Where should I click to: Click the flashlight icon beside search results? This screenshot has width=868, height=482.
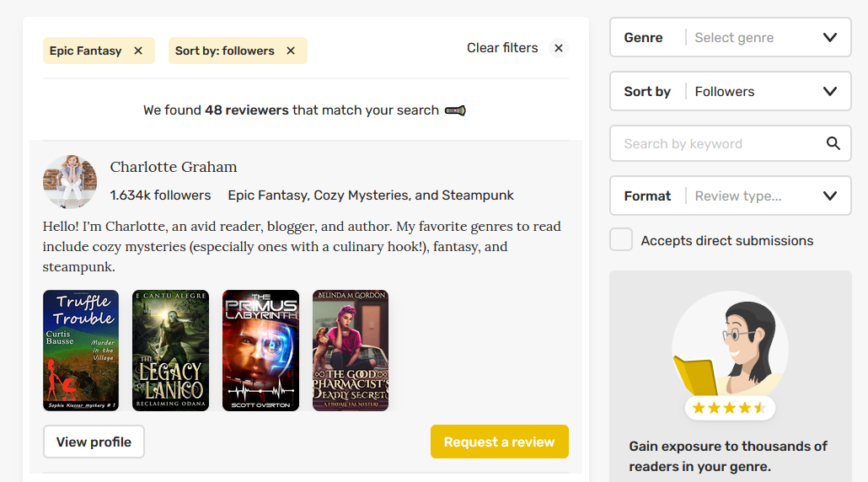(x=455, y=110)
